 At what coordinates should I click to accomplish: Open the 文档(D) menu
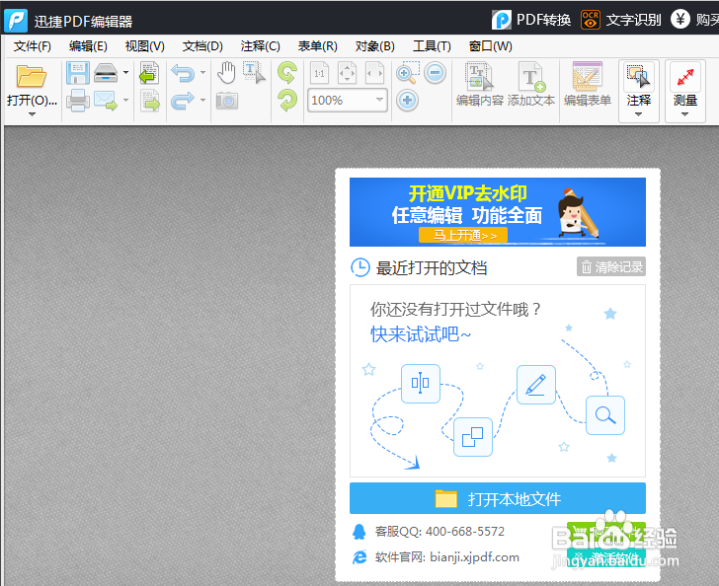coord(202,46)
